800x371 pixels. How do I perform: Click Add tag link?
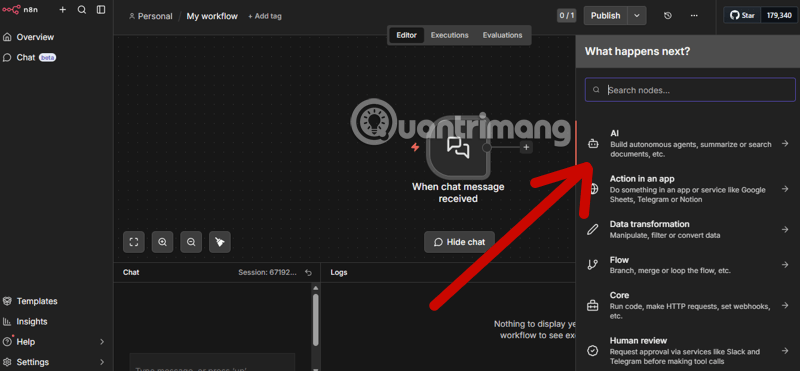click(264, 16)
